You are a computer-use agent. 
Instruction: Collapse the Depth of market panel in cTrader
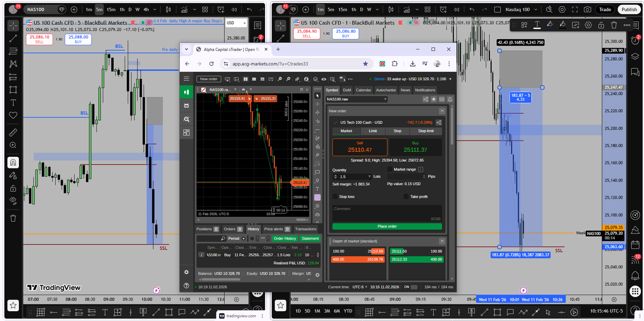pos(442,242)
